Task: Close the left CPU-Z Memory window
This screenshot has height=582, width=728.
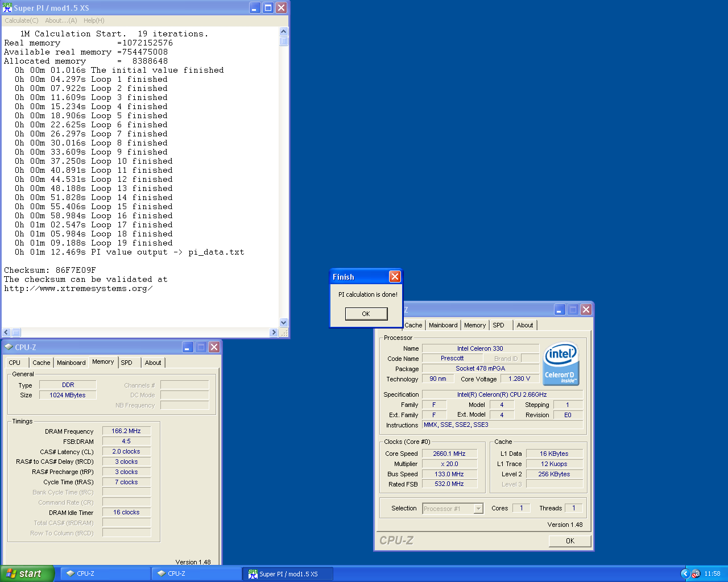Action: click(x=214, y=347)
